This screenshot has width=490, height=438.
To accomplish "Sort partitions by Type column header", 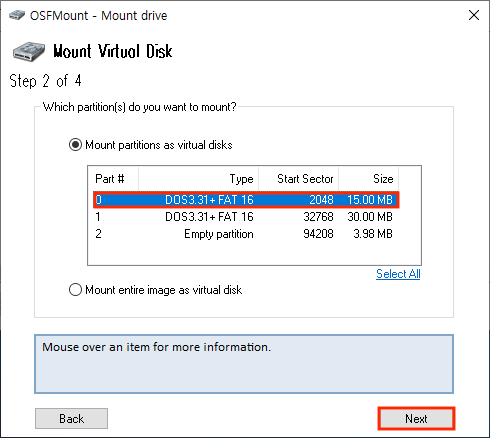I will point(199,179).
